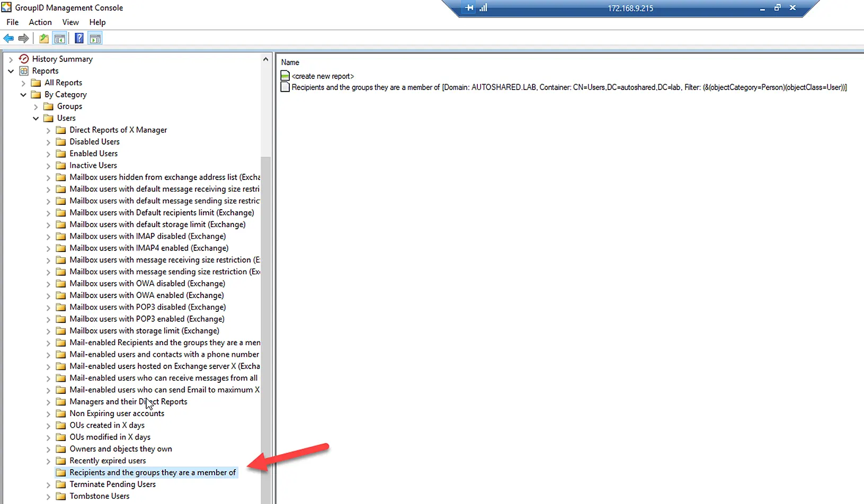The width and height of the screenshot is (864, 504).
Task: Select Mailbox users with IMAP4 enabled (Exchange)
Action: (x=149, y=248)
